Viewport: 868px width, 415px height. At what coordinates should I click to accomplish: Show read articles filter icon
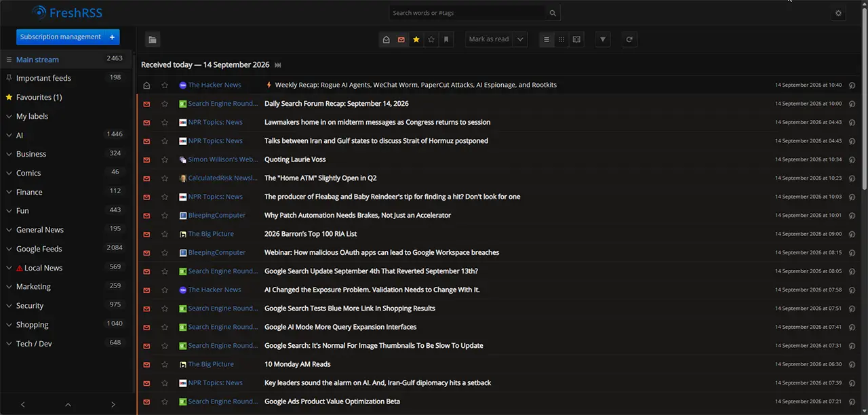pyautogui.click(x=387, y=39)
